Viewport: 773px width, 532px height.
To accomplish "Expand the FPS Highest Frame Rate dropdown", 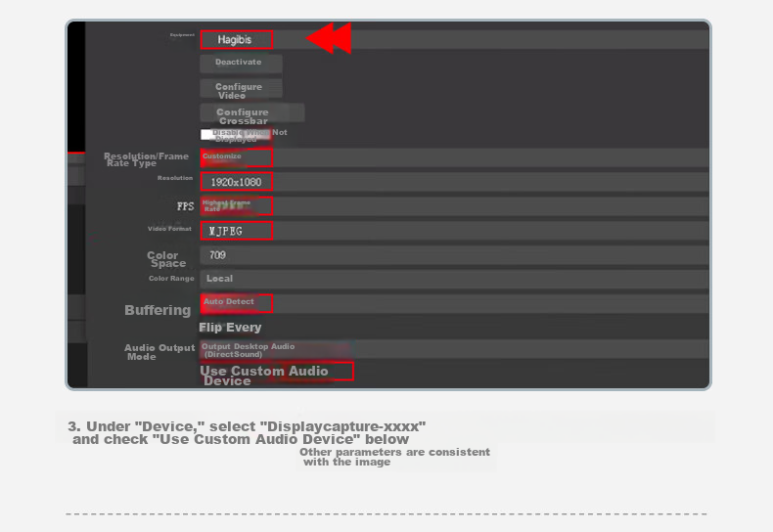I will [454, 206].
